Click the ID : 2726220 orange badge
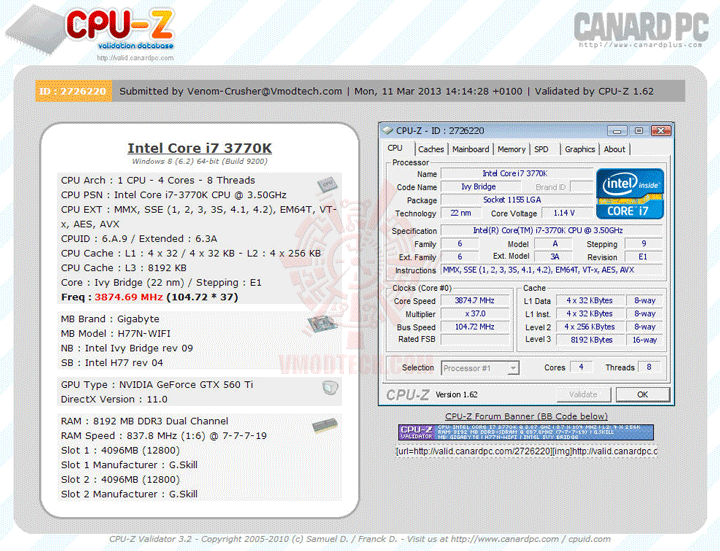720x551 pixels. (73, 91)
